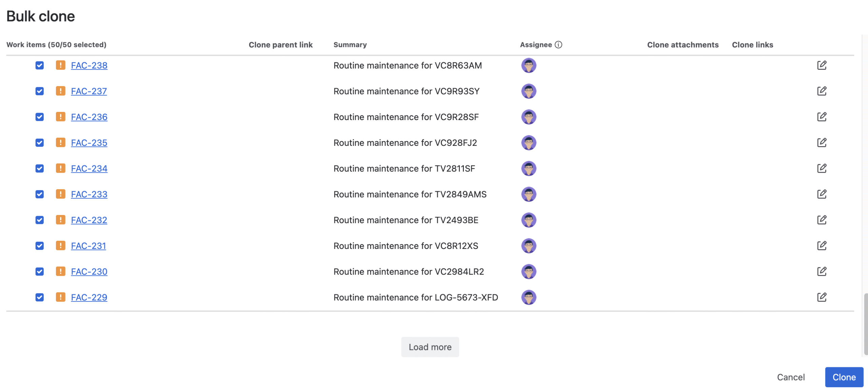
Task: Click the edit icon for FAC-238 row
Action: click(822, 65)
